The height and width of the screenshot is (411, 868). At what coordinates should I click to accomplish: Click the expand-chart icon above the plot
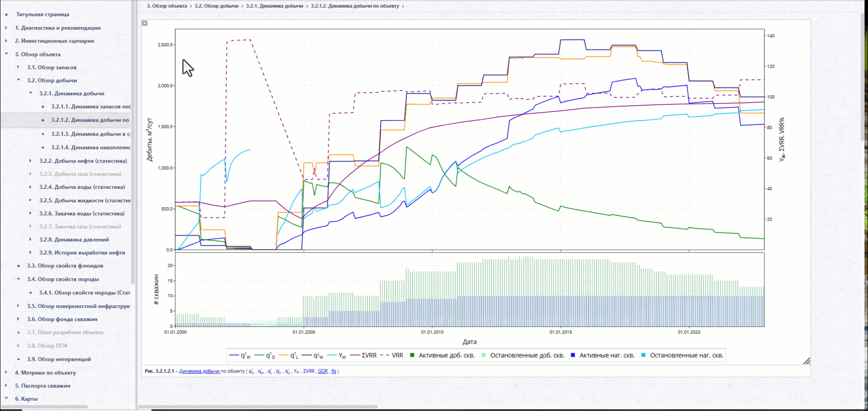point(145,23)
